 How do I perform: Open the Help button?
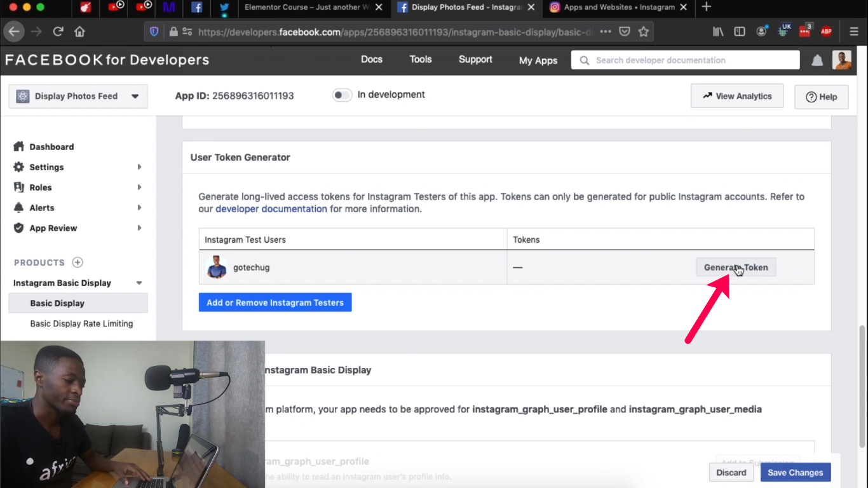pos(822,97)
